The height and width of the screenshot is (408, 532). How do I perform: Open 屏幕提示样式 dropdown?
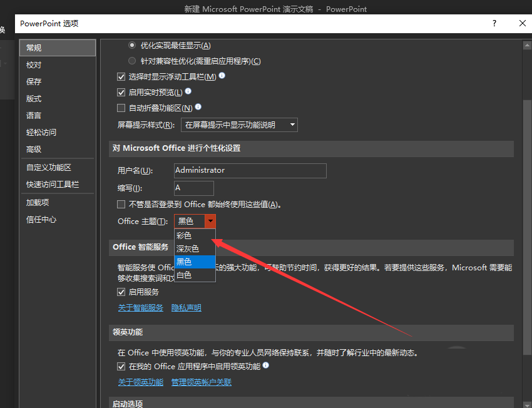[239, 125]
